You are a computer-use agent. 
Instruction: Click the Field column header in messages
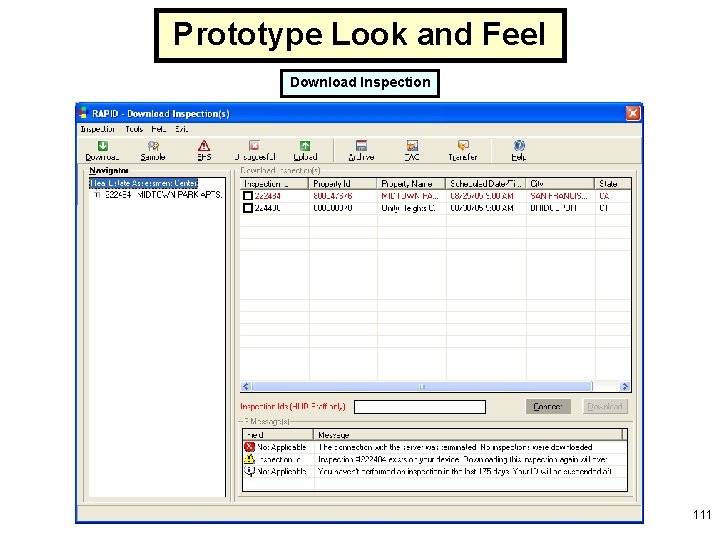pos(278,435)
